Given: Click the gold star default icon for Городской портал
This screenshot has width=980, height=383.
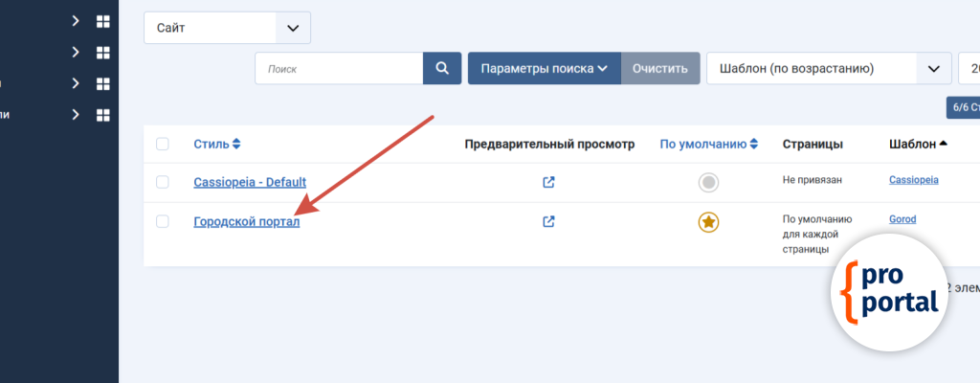Looking at the screenshot, I should [x=708, y=222].
